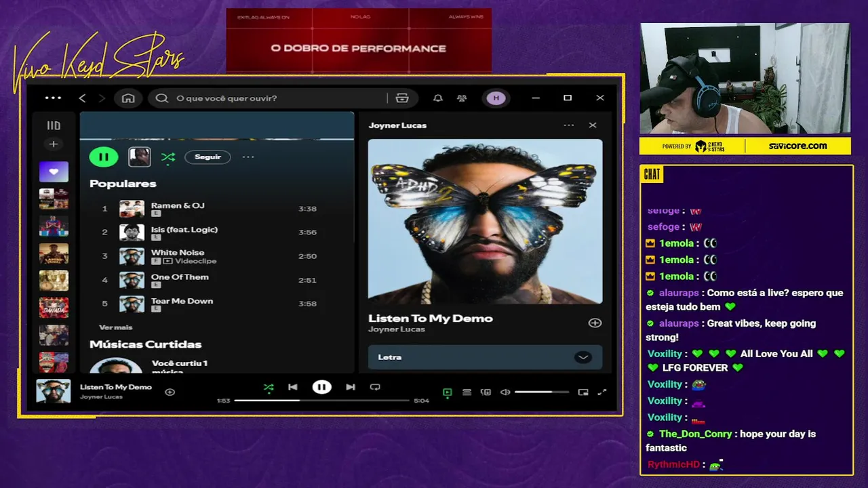The height and width of the screenshot is (488, 868).
Task: Open the three-dot app menu in Spotify
Action: [53, 98]
